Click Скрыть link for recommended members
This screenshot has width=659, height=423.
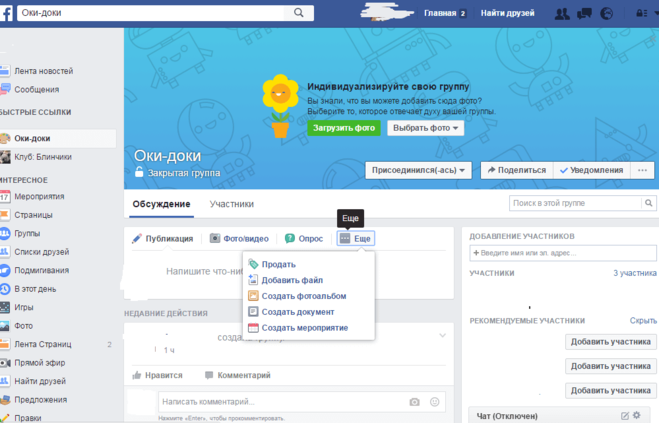click(x=643, y=320)
